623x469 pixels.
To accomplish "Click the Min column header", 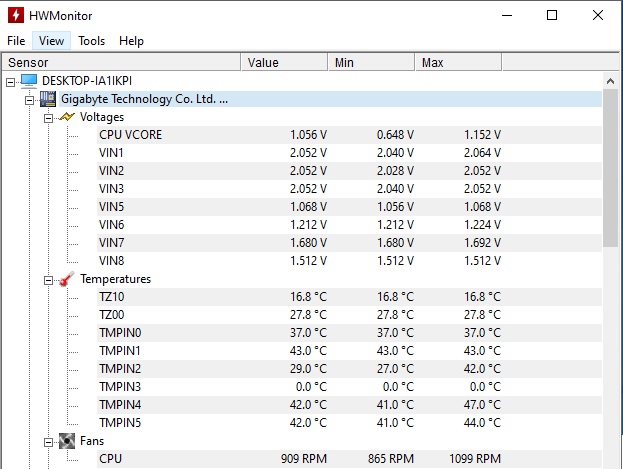I will pyautogui.click(x=371, y=62).
